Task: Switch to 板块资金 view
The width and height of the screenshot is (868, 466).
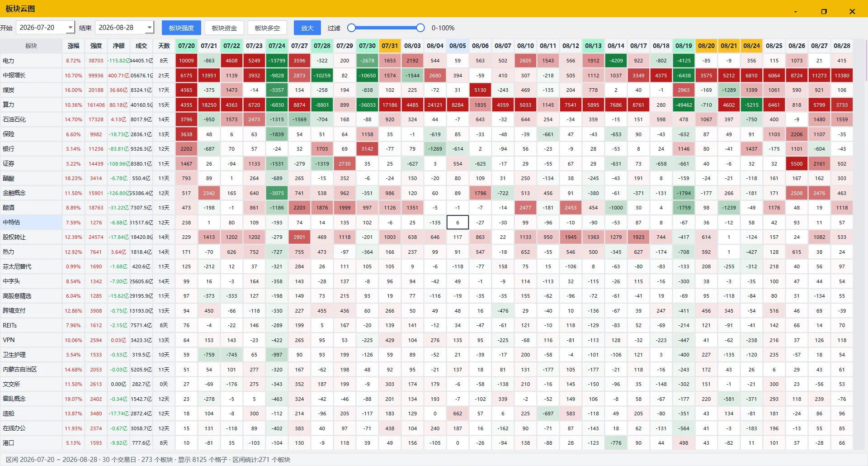Action: pyautogui.click(x=224, y=28)
